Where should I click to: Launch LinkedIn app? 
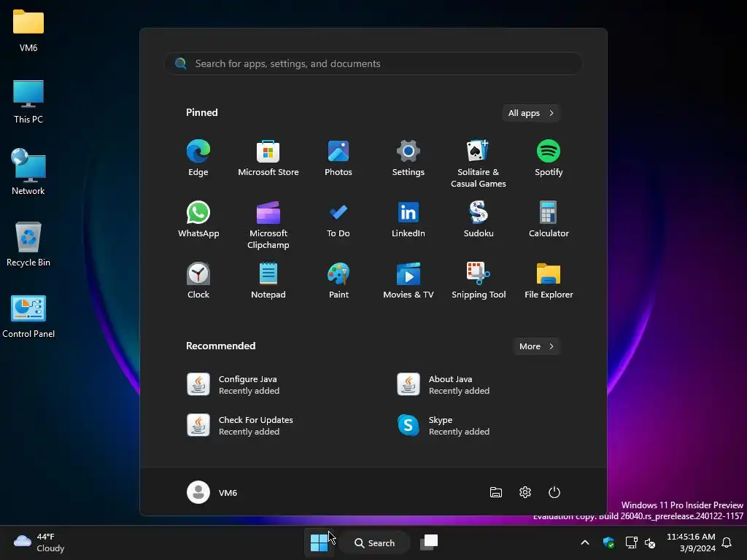(x=409, y=219)
